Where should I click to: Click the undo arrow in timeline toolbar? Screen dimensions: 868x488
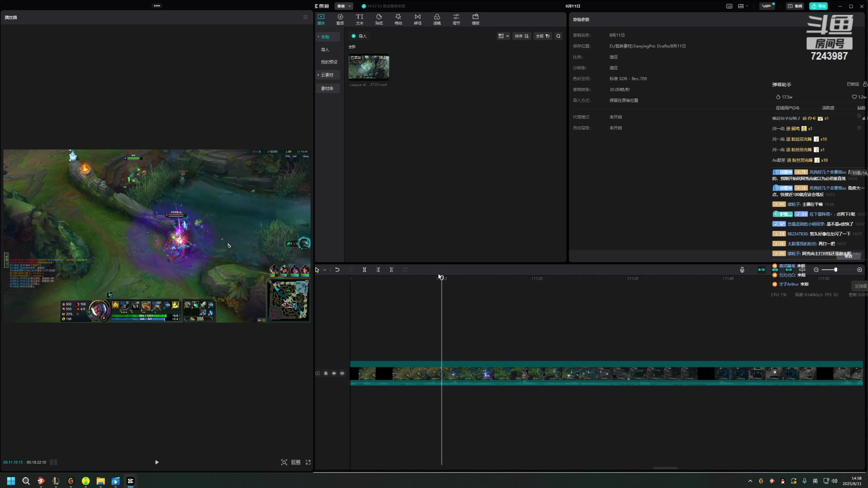[x=337, y=270]
